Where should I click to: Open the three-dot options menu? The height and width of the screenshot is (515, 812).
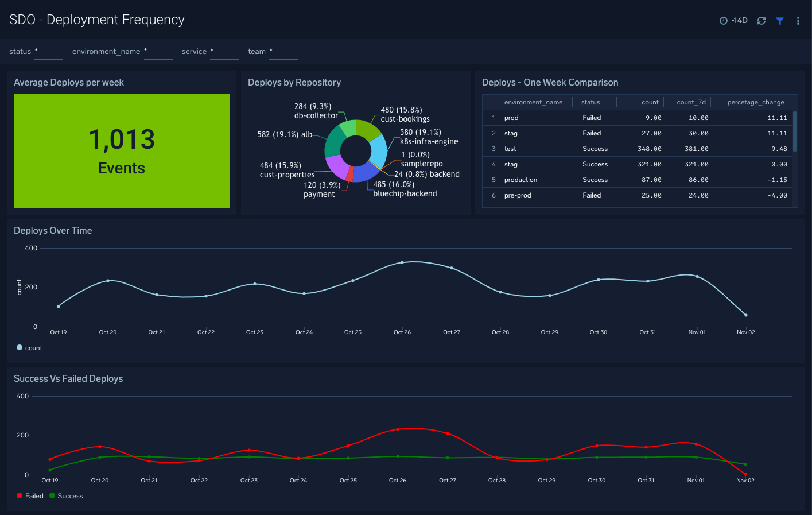pos(798,20)
